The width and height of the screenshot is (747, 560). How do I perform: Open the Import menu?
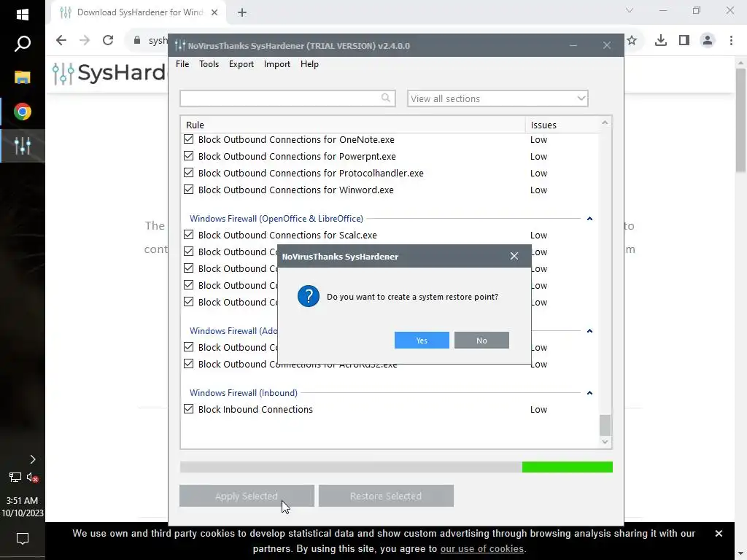coord(276,64)
